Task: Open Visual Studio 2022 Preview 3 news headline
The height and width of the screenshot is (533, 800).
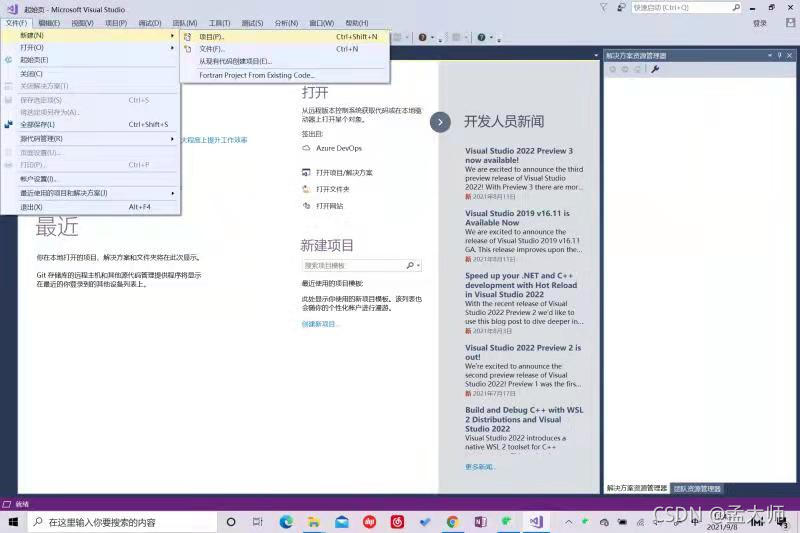Action: (519, 155)
